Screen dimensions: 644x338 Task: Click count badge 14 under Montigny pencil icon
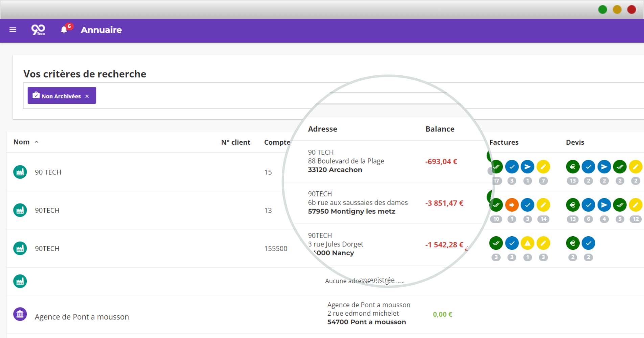click(x=543, y=219)
